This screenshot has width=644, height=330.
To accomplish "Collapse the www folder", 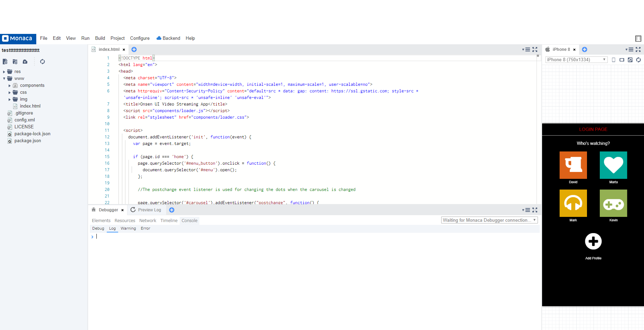I will [4, 79].
